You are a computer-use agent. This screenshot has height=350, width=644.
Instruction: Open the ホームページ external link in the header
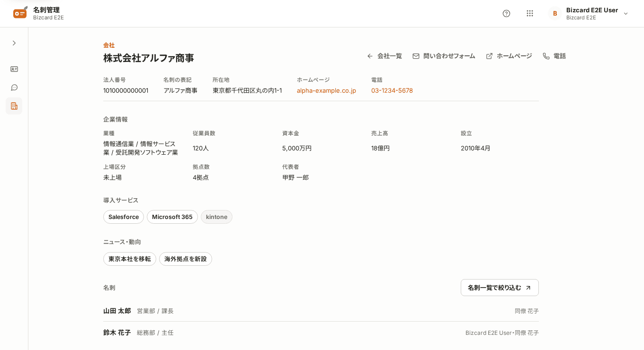tap(509, 56)
